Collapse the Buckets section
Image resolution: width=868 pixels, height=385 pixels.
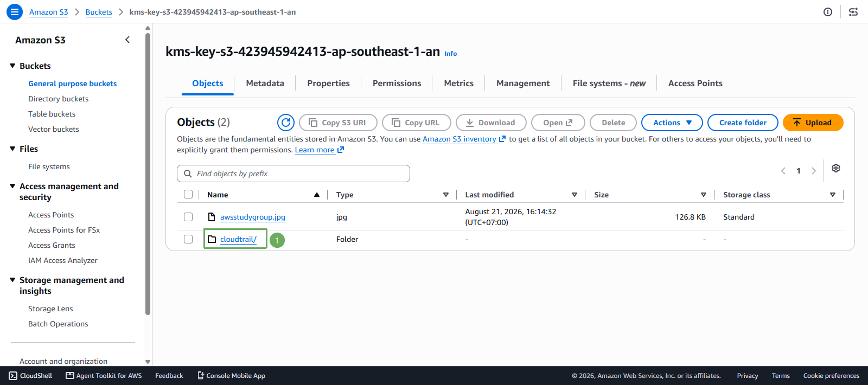click(x=12, y=66)
